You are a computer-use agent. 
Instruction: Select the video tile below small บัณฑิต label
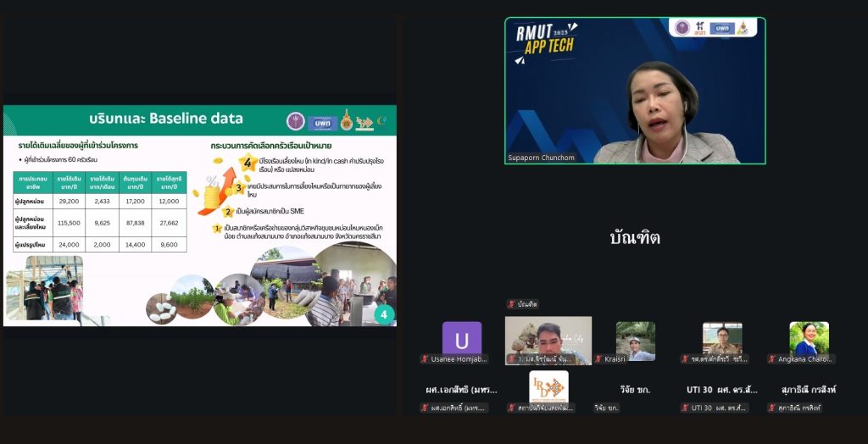pos(548,339)
